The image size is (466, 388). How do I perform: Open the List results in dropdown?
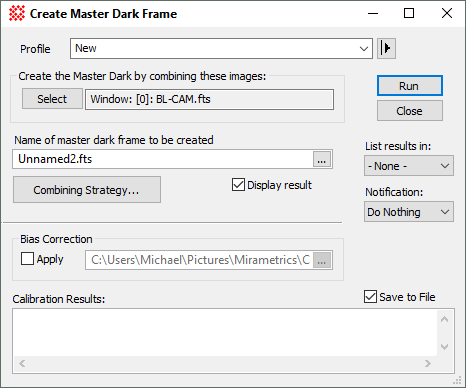point(409,166)
